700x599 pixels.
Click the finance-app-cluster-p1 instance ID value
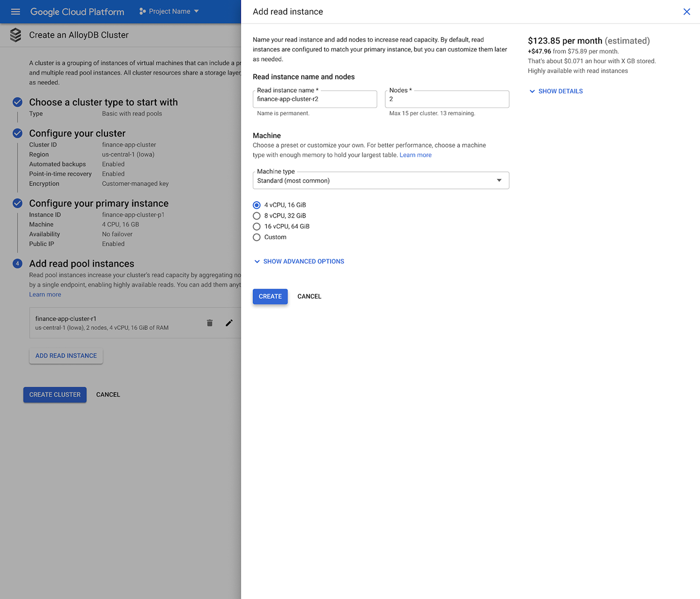click(x=133, y=215)
